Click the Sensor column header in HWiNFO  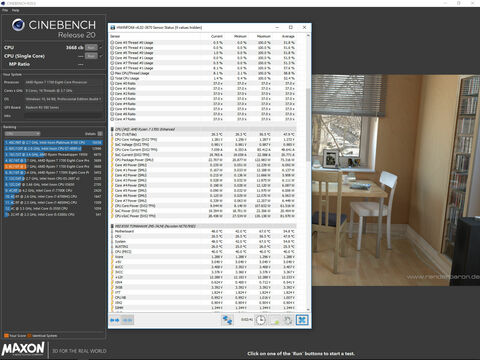coord(115,36)
